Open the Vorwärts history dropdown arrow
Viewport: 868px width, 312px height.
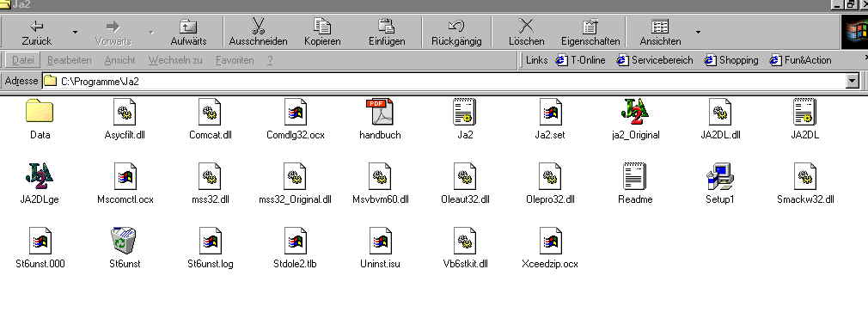pos(151,32)
